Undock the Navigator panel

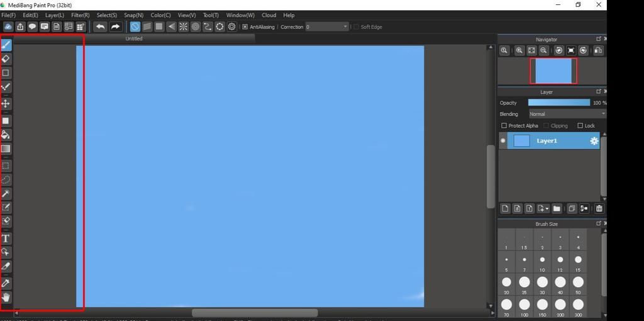599,39
